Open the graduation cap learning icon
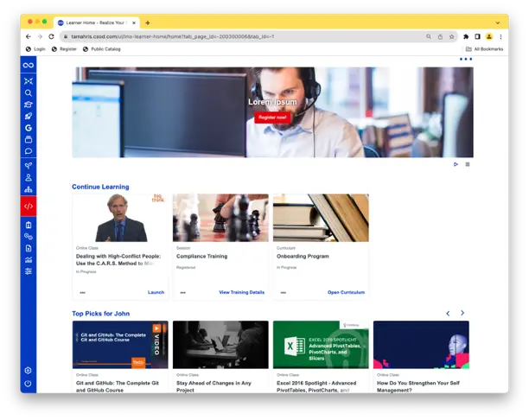 click(x=29, y=105)
